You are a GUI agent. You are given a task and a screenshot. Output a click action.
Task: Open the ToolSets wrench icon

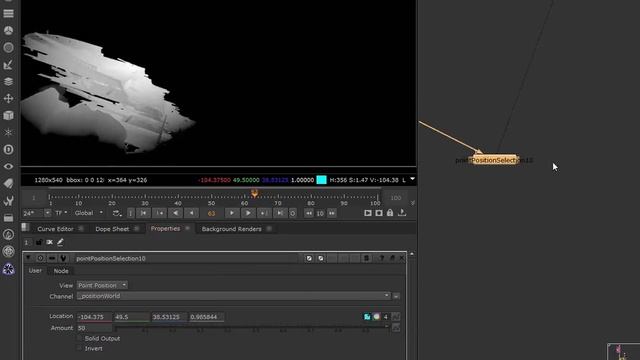[x=8, y=200]
